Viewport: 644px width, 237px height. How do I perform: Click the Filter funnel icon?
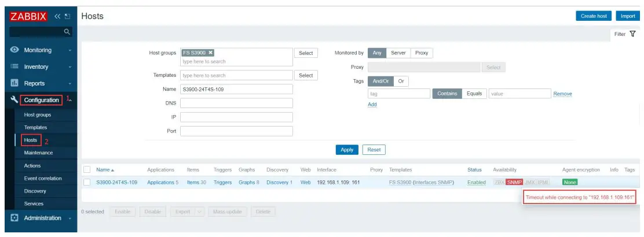(632, 34)
